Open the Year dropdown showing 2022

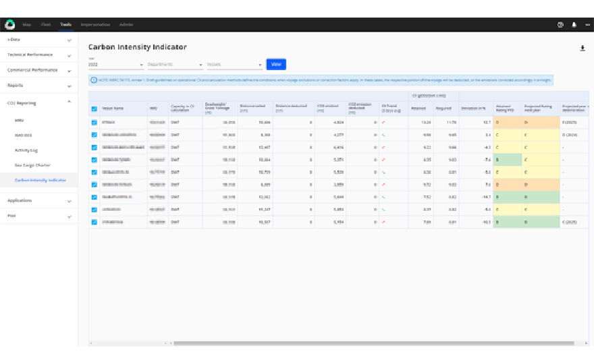tap(115, 65)
